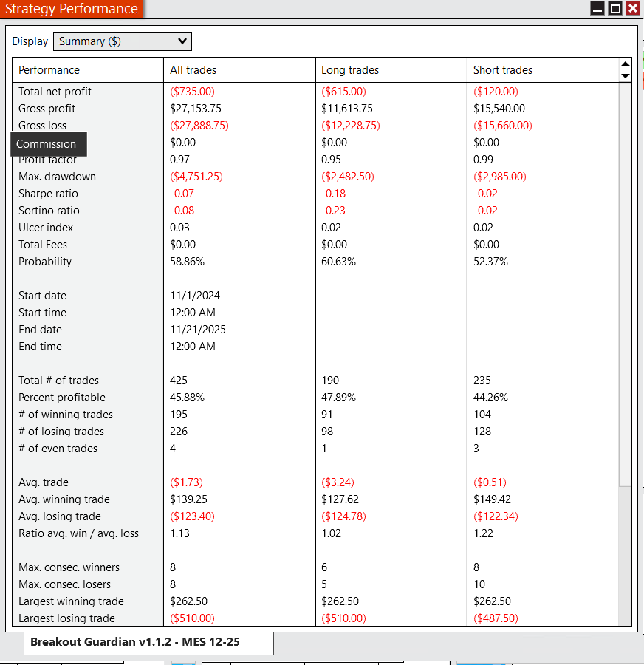Viewport: 644px width, 665px height.
Task: Close the Strategy Performance window
Action: pos(632,9)
